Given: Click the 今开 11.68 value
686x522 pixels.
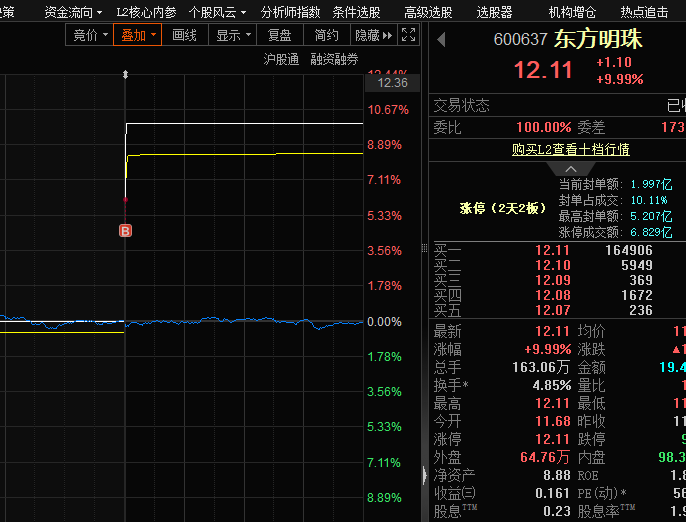Looking at the screenshot, I should point(553,421).
